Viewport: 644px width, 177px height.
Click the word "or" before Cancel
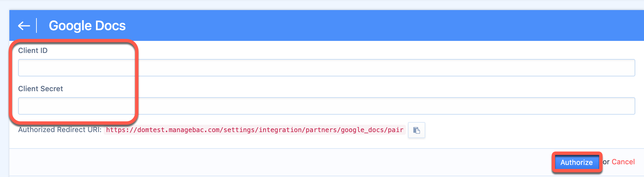click(606, 162)
